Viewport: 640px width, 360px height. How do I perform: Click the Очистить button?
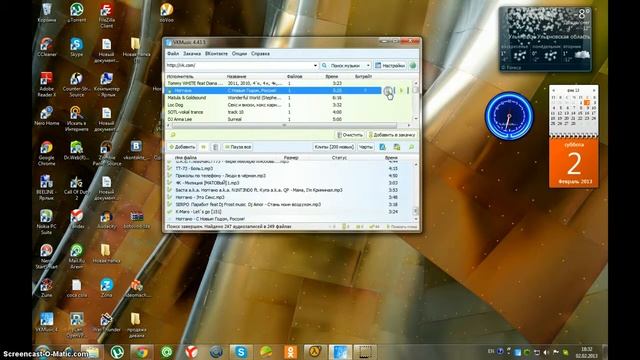350,135
